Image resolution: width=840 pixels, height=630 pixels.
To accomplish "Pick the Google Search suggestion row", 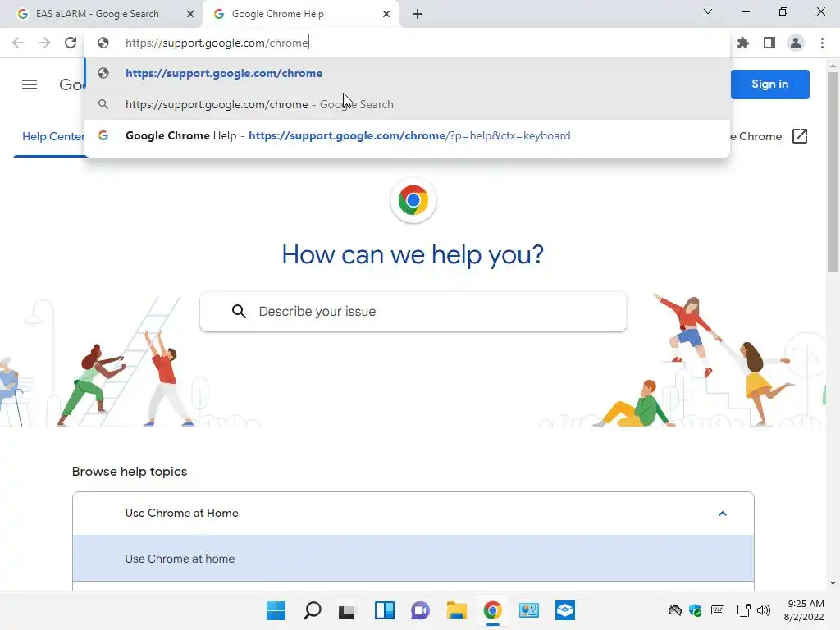I will [x=407, y=104].
